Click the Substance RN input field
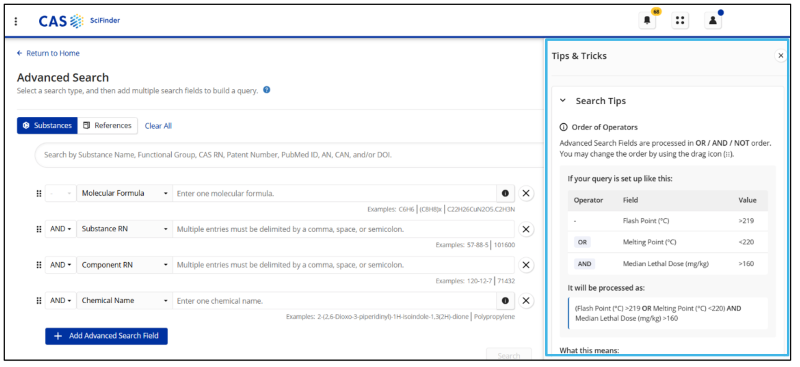Viewport: 800px width, 367px height. point(343,229)
